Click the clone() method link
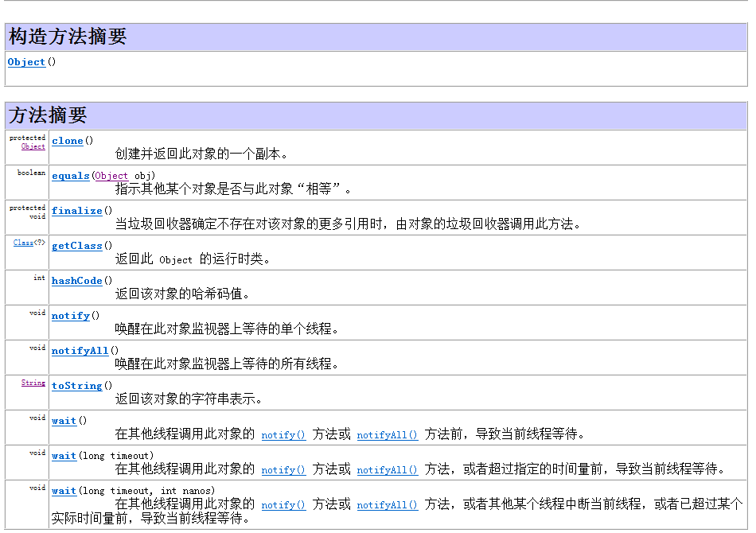756x533 pixels. point(67,140)
